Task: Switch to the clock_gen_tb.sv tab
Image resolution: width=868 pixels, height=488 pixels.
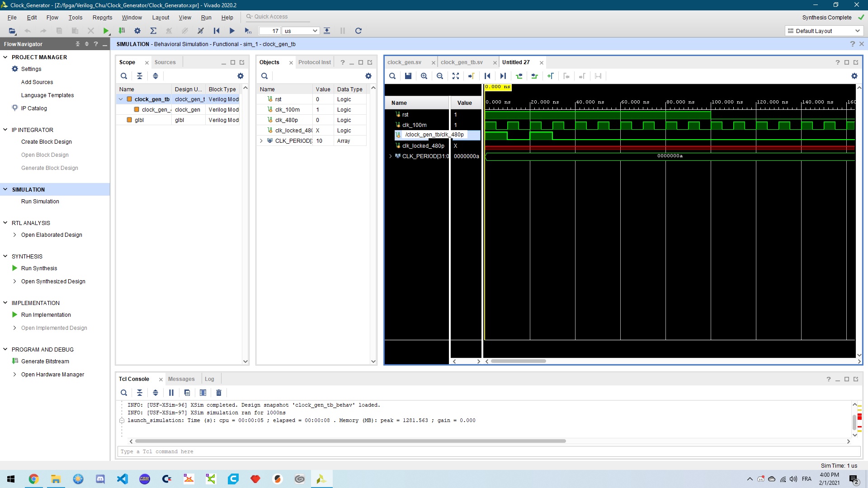Action: 462,62
